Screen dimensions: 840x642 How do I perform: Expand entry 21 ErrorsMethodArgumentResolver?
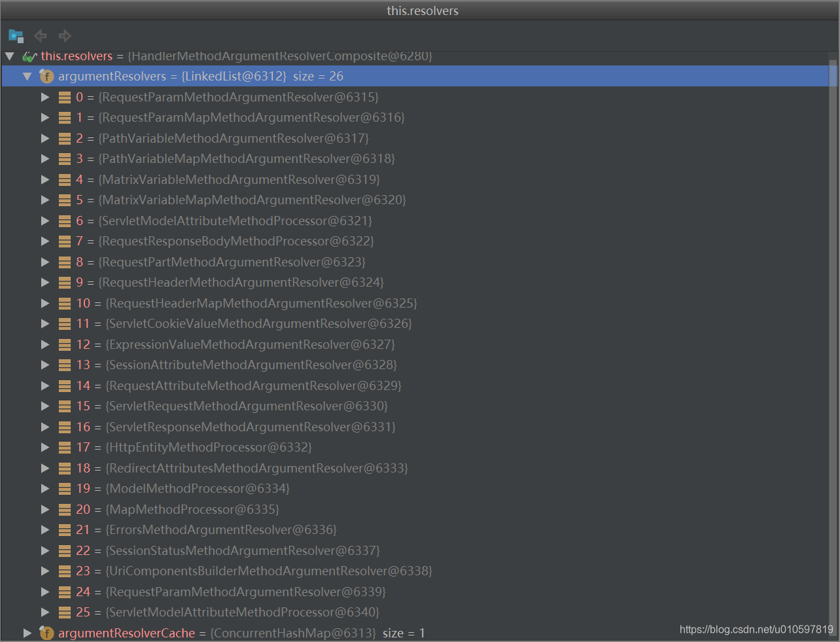pyautogui.click(x=45, y=530)
